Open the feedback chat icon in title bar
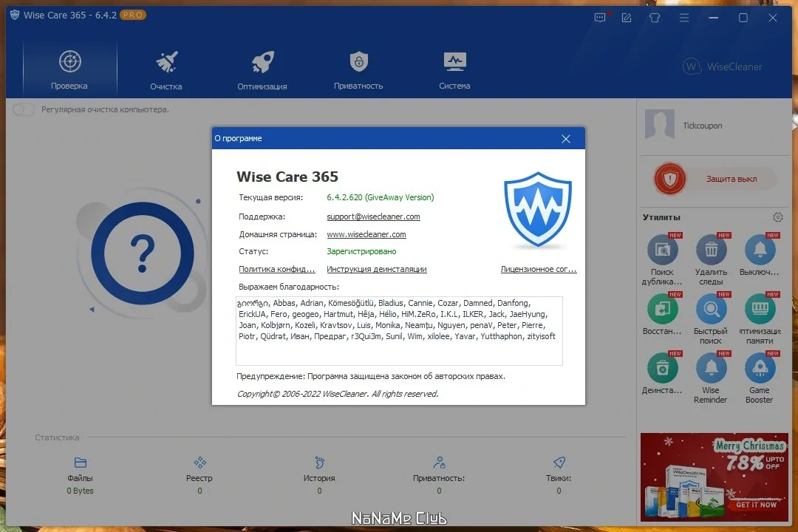798x532 pixels. pos(601,18)
